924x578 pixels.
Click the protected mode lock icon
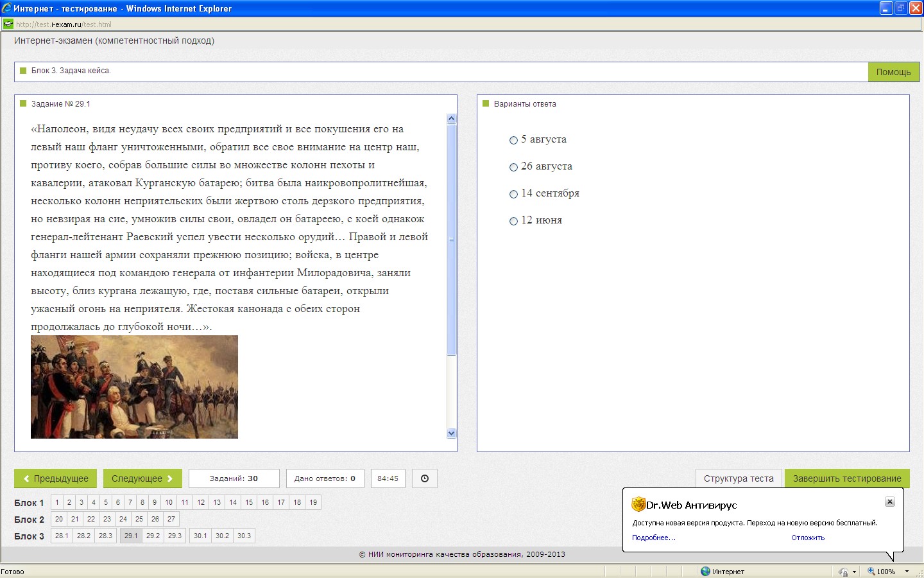click(x=843, y=572)
